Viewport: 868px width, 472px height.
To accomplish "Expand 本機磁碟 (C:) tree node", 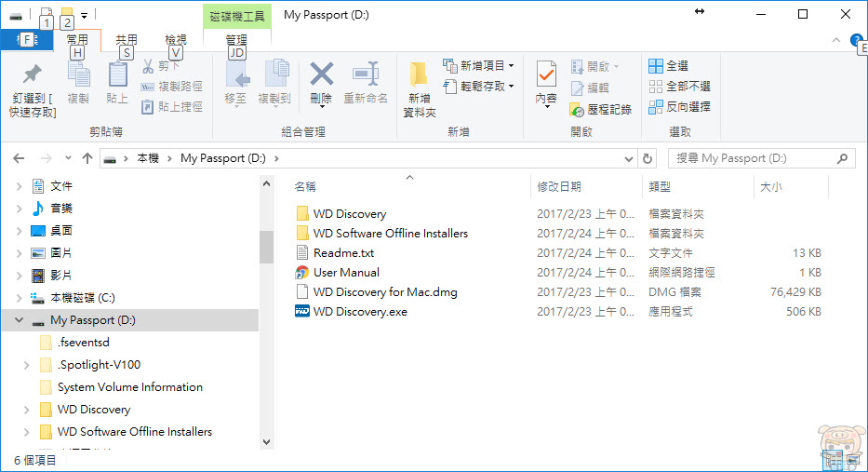I will 19,298.
